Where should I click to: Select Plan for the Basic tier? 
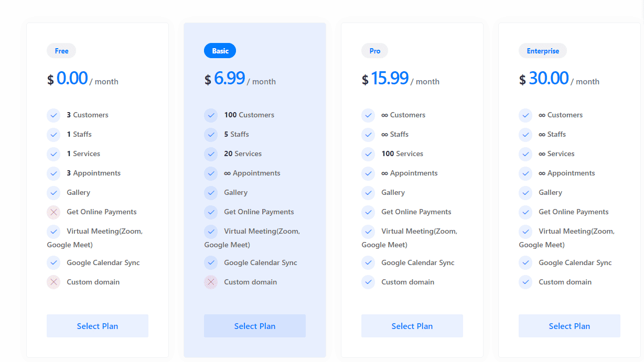(x=254, y=326)
